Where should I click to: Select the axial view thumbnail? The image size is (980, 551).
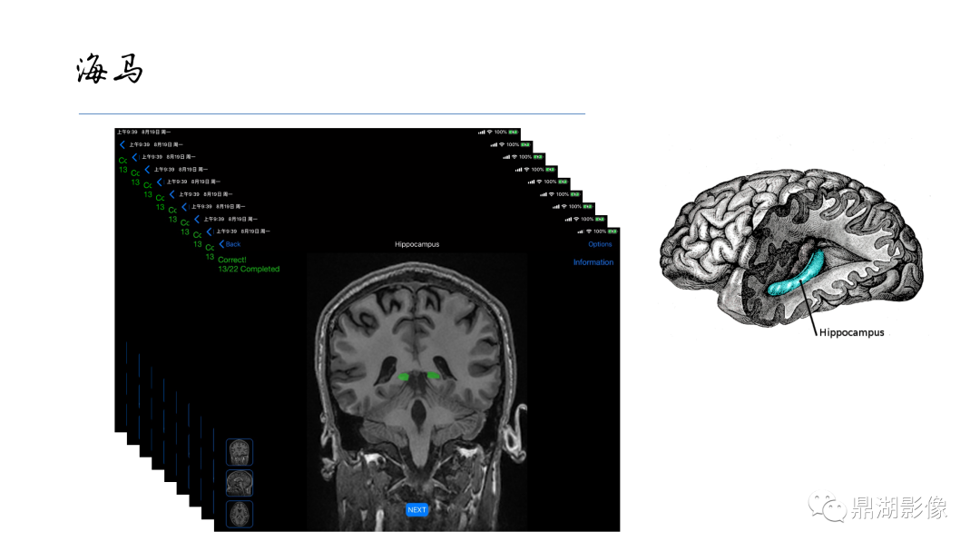pos(240,514)
